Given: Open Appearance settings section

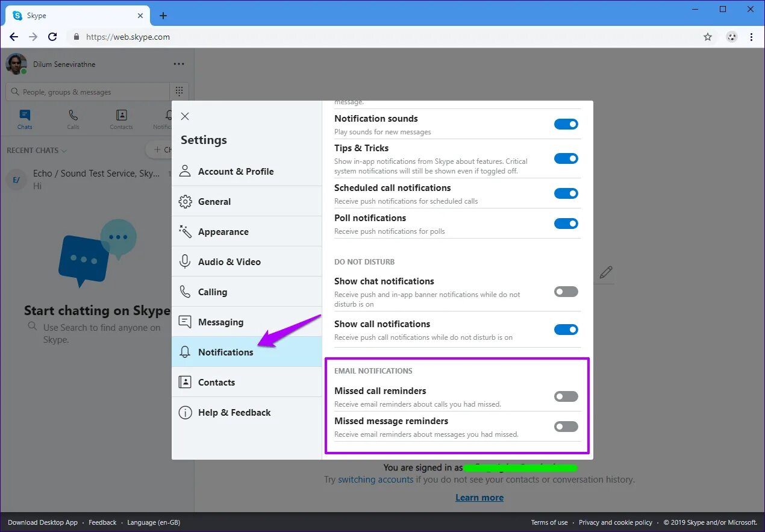Looking at the screenshot, I should (x=246, y=231).
